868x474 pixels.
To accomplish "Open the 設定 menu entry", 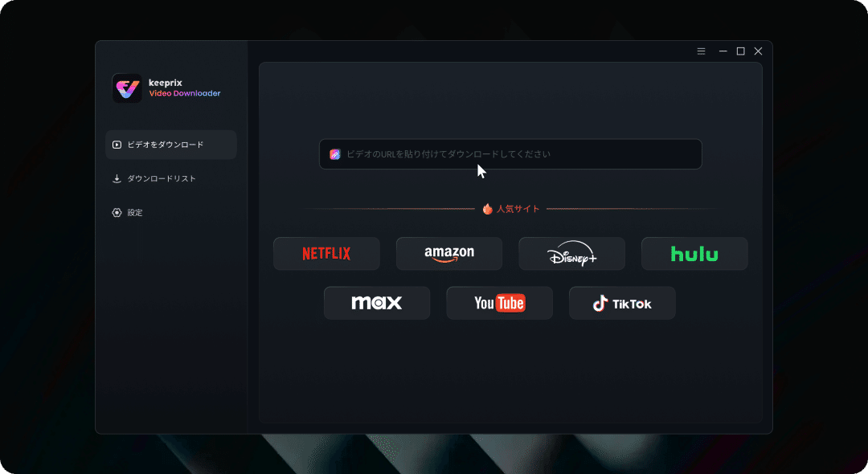I will point(136,212).
